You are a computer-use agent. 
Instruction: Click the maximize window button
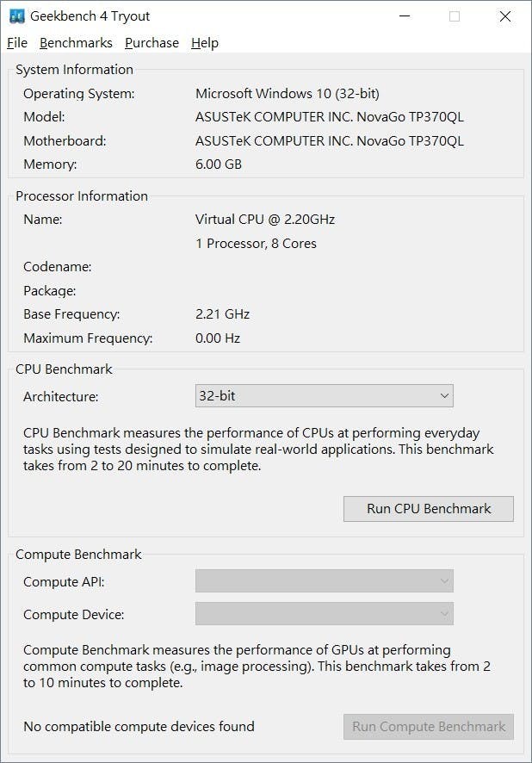455,16
